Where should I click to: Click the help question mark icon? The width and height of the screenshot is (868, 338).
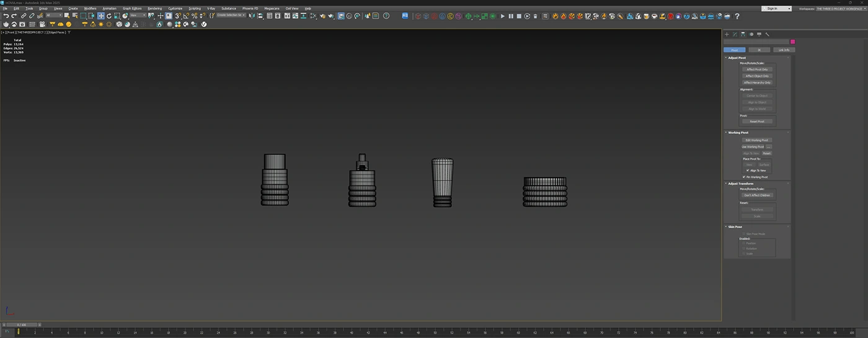coord(737,16)
